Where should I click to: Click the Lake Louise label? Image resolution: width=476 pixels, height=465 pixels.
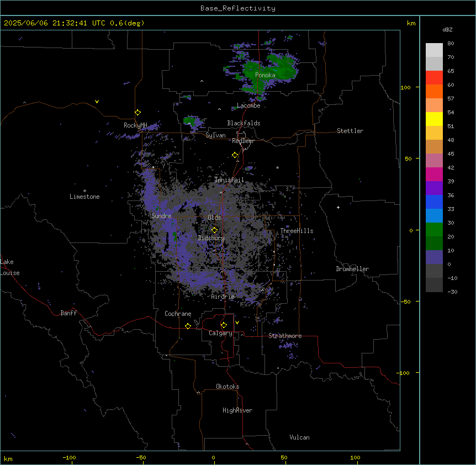(x=9, y=267)
